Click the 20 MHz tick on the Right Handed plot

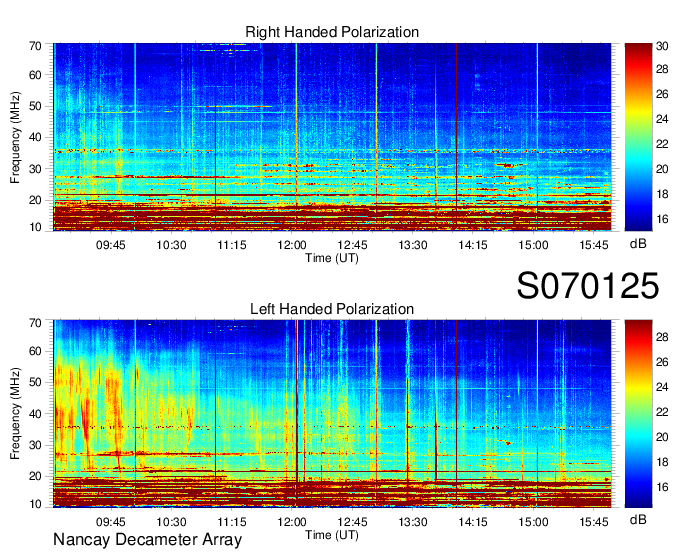click(35, 200)
